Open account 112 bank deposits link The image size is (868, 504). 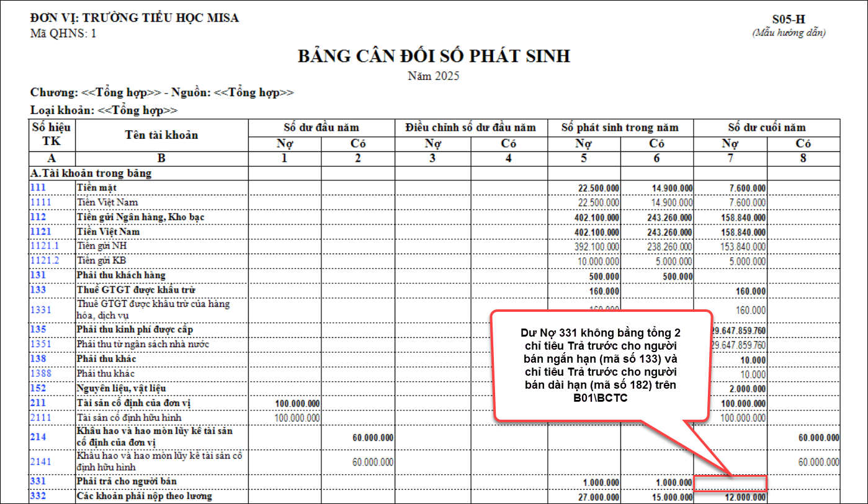pos(38,217)
